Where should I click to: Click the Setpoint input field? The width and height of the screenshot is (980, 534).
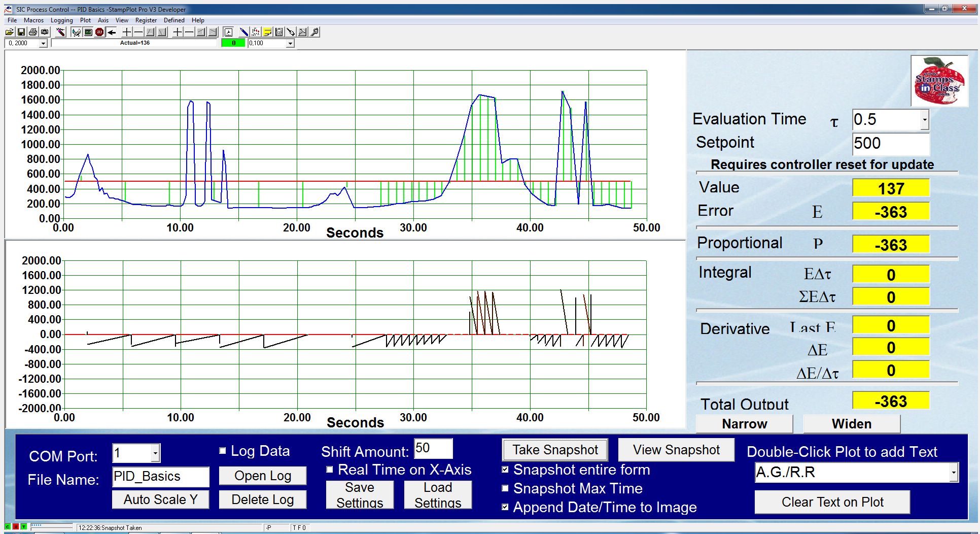click(891, 144)
